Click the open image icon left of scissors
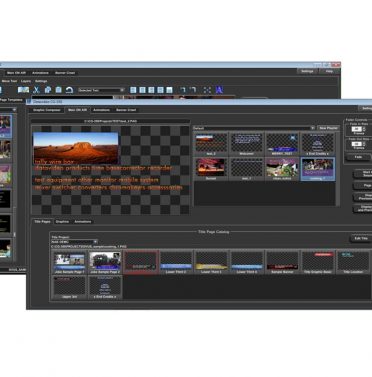372x377 pixels. [x=23, y=90]
